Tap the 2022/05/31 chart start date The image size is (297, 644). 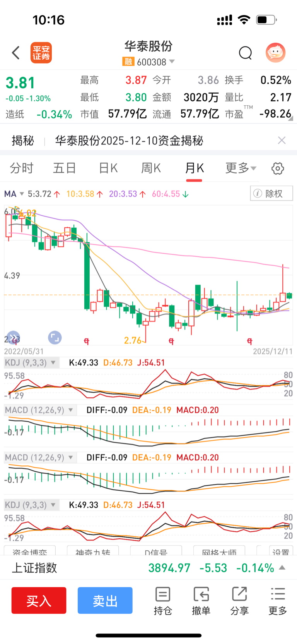point(24,351)
